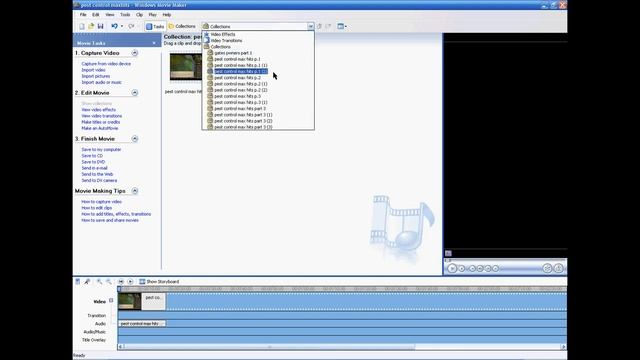The width and height of the screenshot is (640, 360).
Task: Click the Save Project floppy icon
Action: pos(100,26)
